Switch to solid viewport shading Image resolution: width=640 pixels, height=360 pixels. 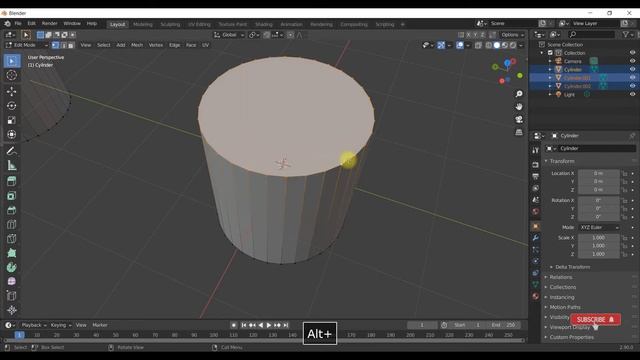pos(497,45)
